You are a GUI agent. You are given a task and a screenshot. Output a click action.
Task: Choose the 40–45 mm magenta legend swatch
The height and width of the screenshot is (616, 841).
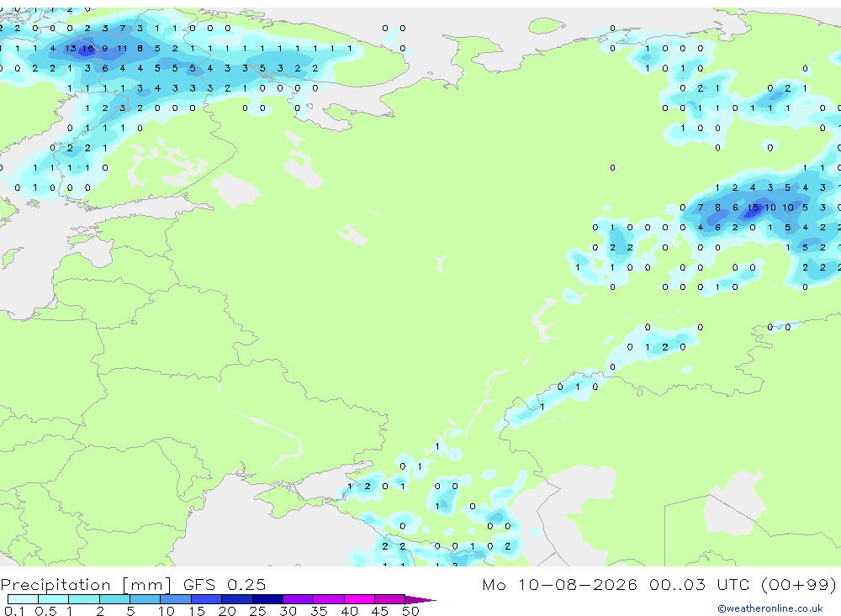pyautogui.click(x=359, y=599)
